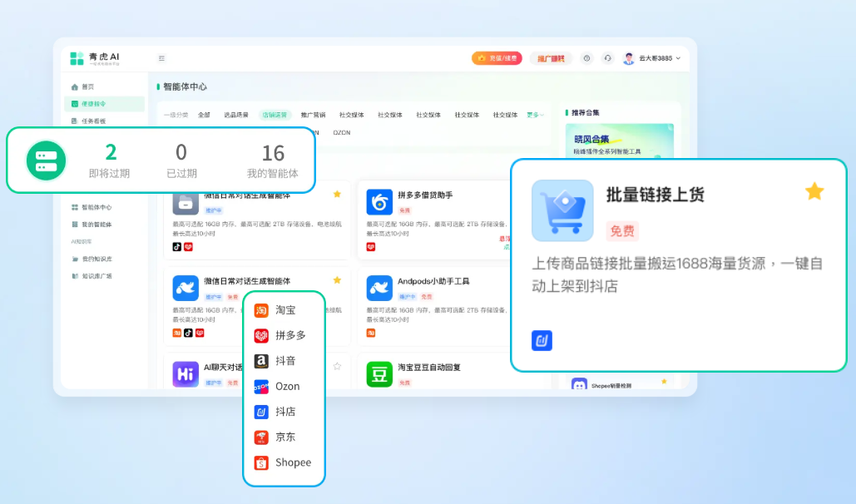
Task: Collapse the sidebar with the menu toggle icon
Action: point(161,58)
